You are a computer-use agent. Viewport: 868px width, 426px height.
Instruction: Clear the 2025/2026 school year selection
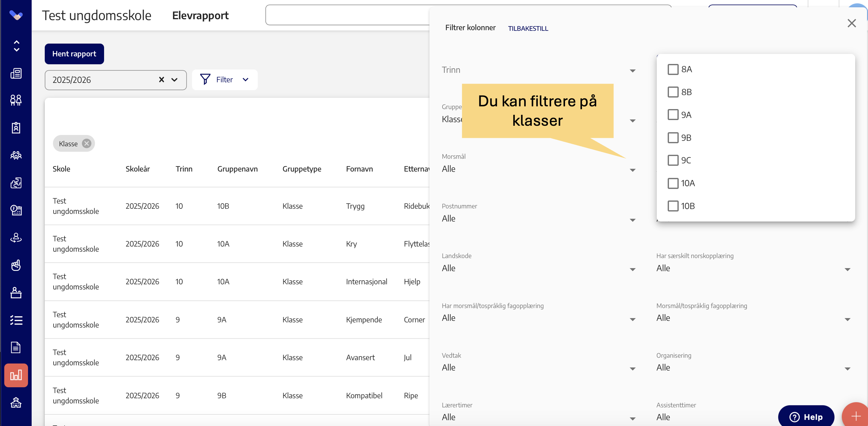point(161,80)
